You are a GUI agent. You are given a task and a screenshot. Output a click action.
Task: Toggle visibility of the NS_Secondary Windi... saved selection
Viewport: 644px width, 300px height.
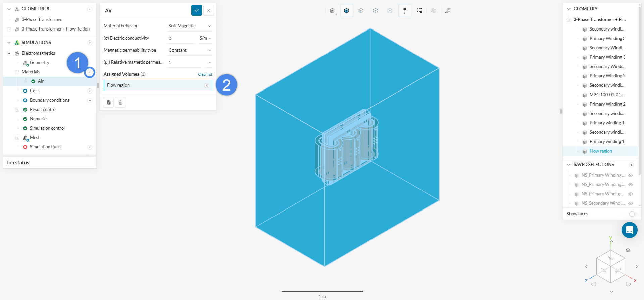pos(631,203)
